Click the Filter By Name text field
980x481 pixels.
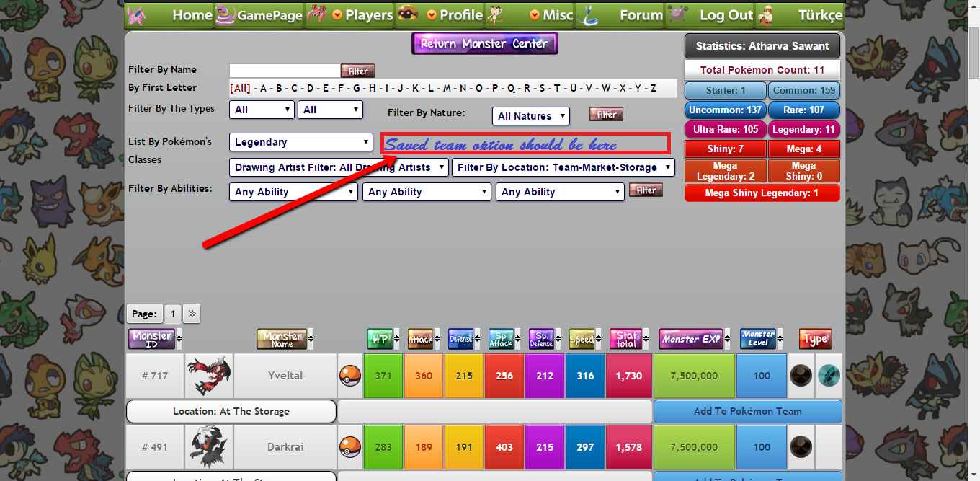coord(285,71)
